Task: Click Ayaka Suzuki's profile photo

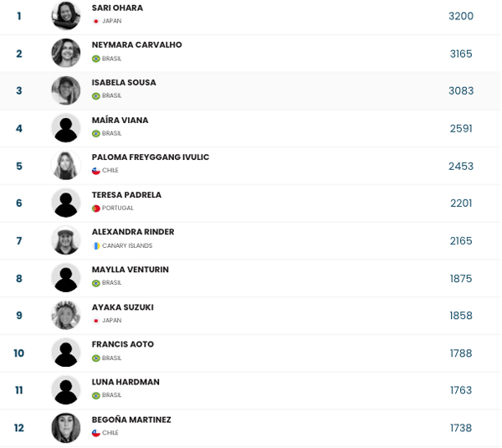Action: pos(66,316)
